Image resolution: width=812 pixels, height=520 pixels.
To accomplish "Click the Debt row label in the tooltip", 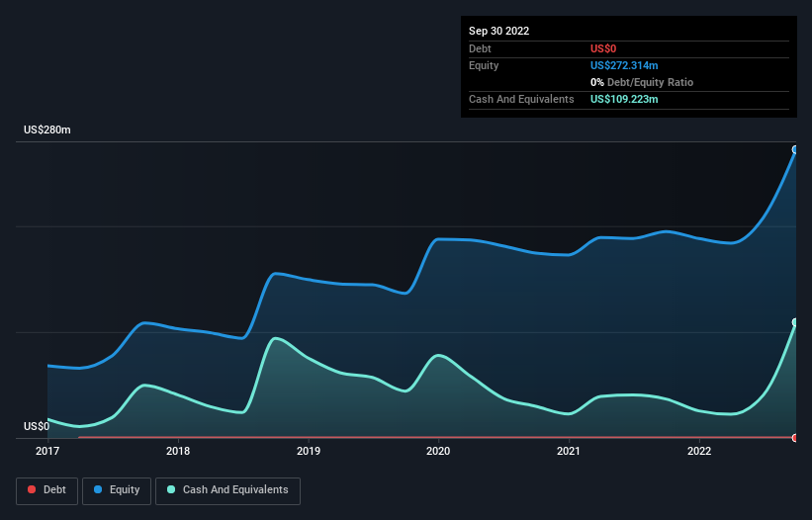I will tap(480, 48).
